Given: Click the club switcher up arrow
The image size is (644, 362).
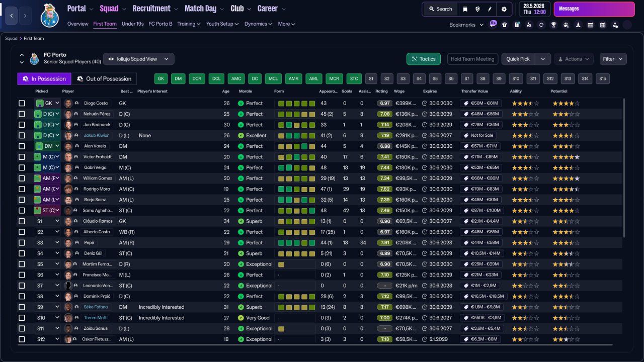Looking at the screenshot, I should tap(22, 55).
